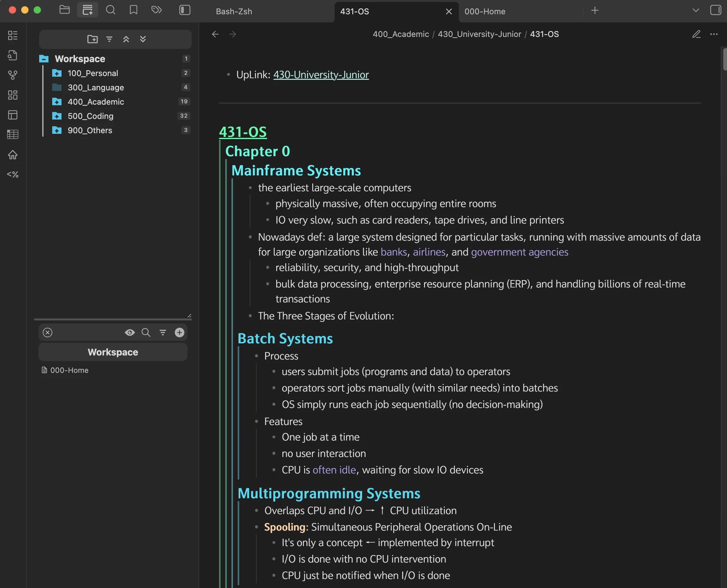Open the table view icon
The image size is (727, 588).
(x=13, y=134)
